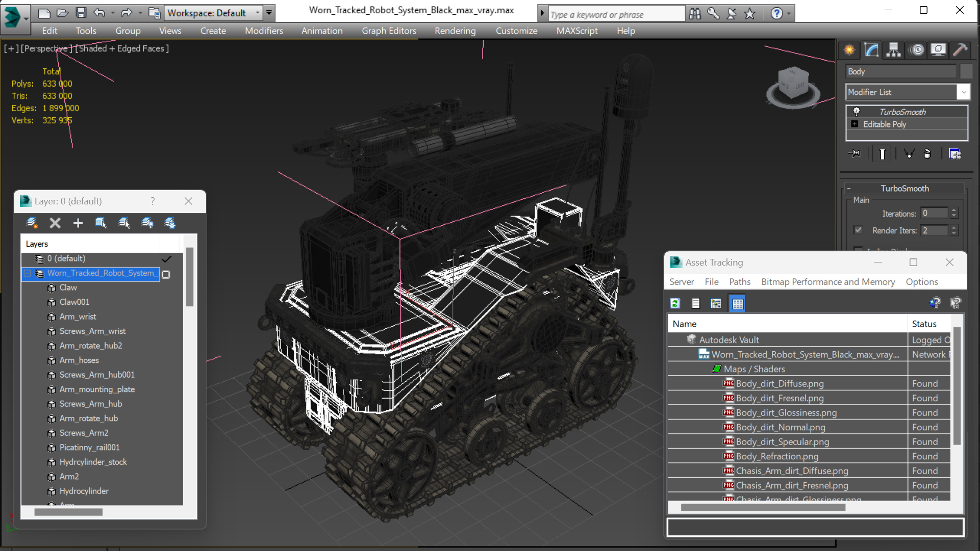
Task: Open Asset Tracking Paths menu
Action: point(739,282)
